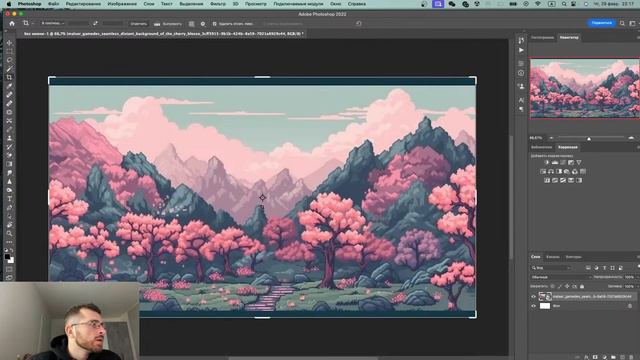Open the Фильтр menu
This screenshot has width=640, height=360.
coord(218,4)
